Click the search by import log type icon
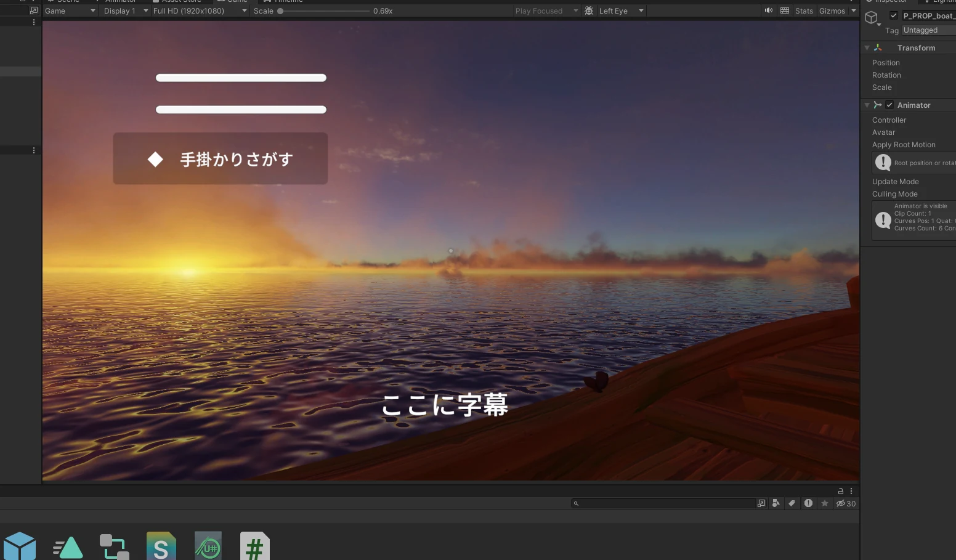Screen dimensions: 956x560 click(808, 503)
